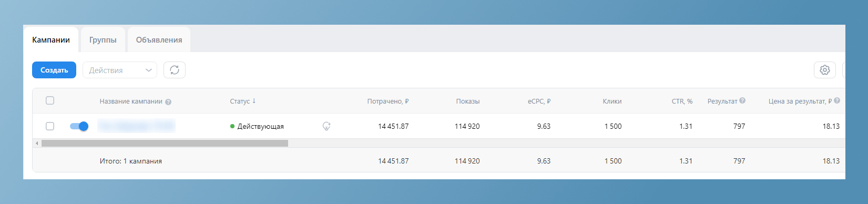The width and height of the screenshot is (868, 204).
Task: Open table settings via gear icon
Action: 825,70
